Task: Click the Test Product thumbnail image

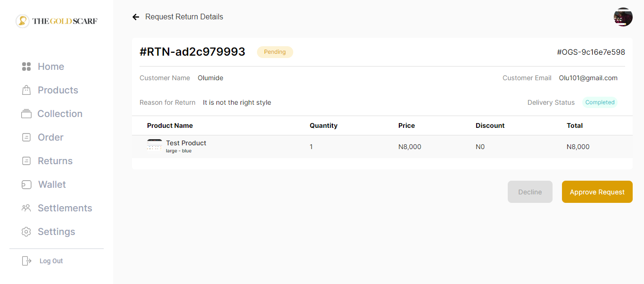Action: [155, 145]
